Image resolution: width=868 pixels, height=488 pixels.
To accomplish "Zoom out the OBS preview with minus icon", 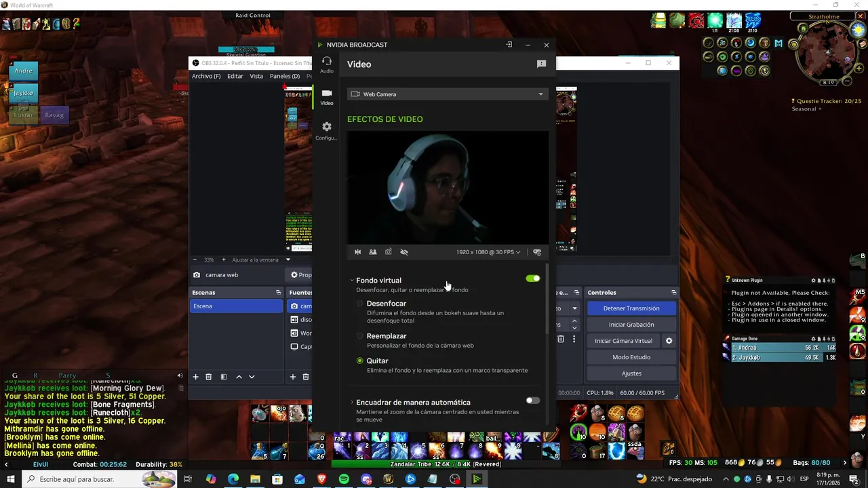I will pyautogui.click(x=195, y=260).
